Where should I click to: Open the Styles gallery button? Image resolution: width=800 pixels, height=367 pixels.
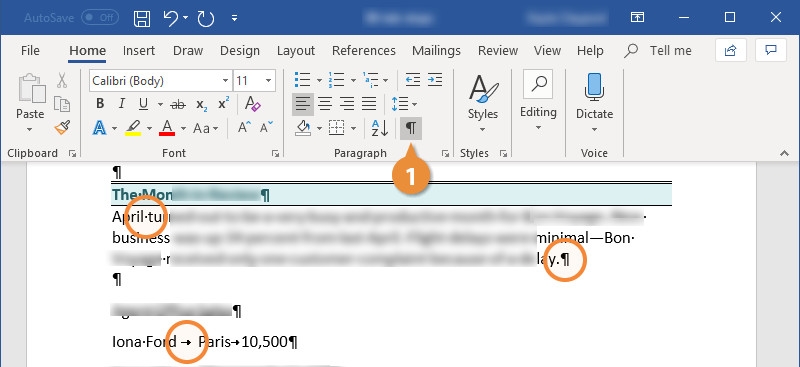(482, 104)
